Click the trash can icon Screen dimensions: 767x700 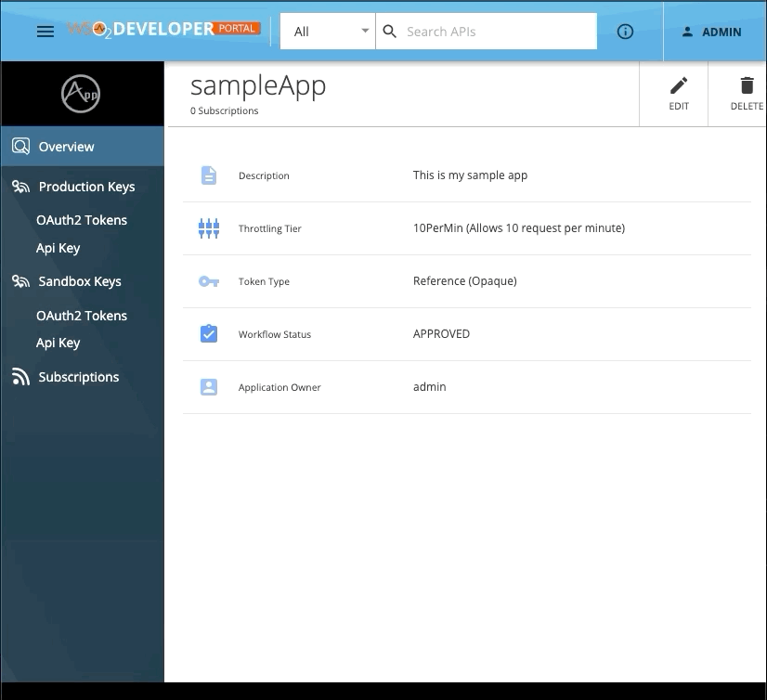747,85
